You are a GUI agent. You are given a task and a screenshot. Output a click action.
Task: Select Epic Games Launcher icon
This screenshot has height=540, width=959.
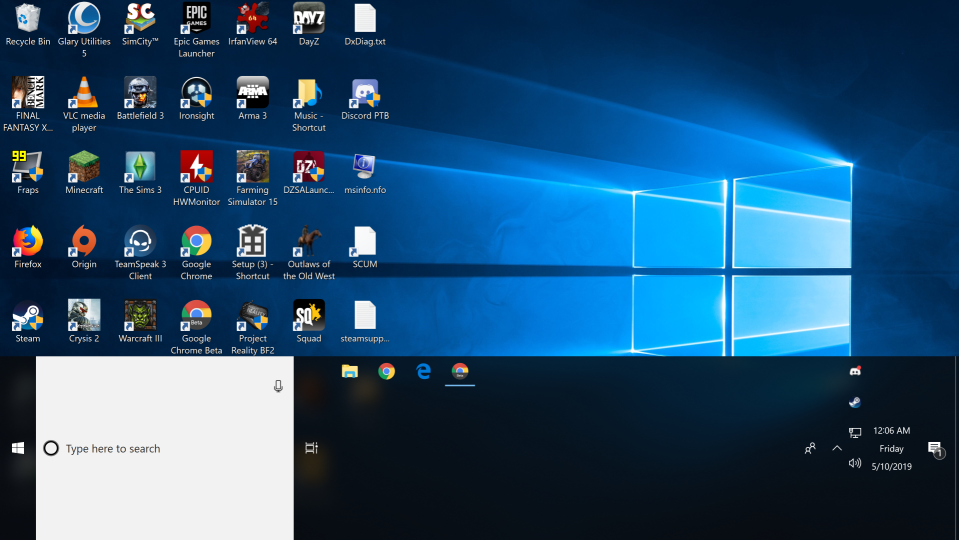pos(196,29)
